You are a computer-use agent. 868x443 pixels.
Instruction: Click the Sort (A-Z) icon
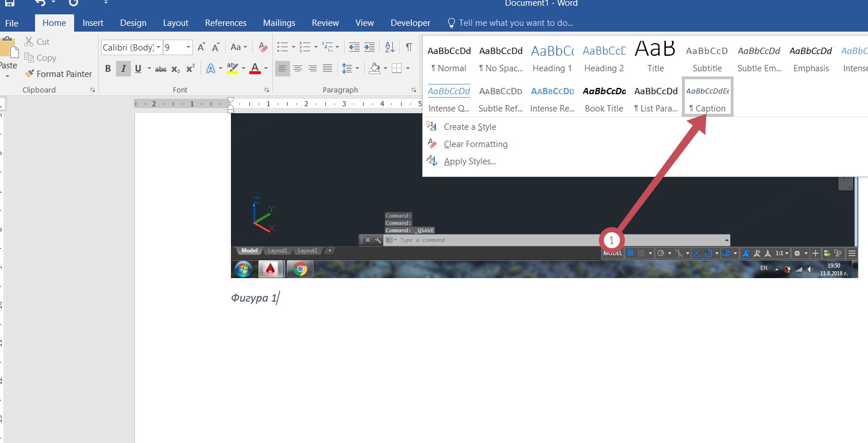389,47
